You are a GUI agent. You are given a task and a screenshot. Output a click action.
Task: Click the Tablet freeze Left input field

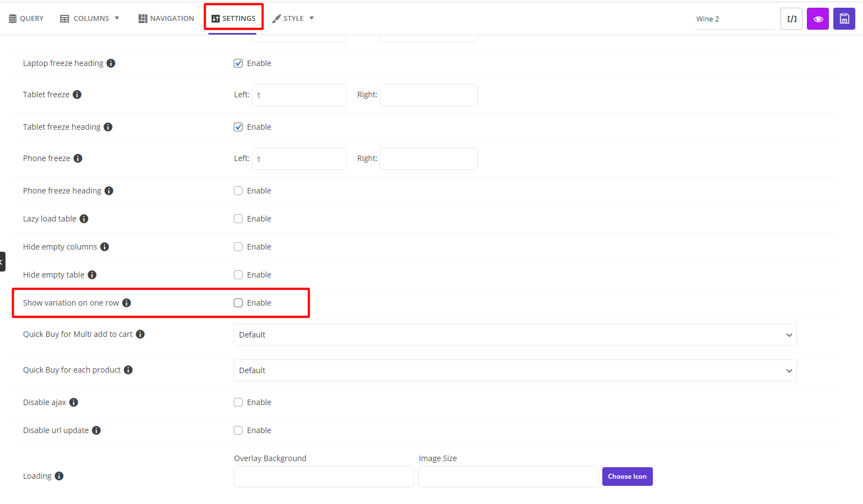[x=299, y=95]
